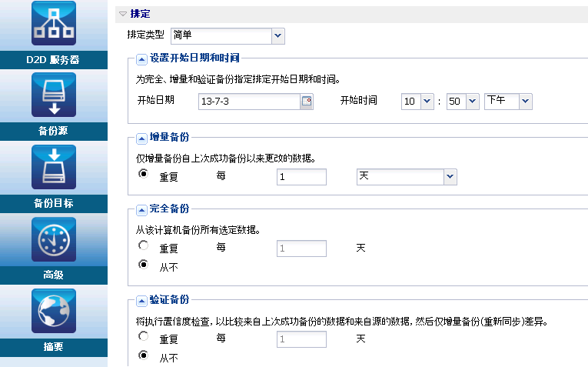Open the 增量备份 interval unit dropdown 天

[407, 177]
